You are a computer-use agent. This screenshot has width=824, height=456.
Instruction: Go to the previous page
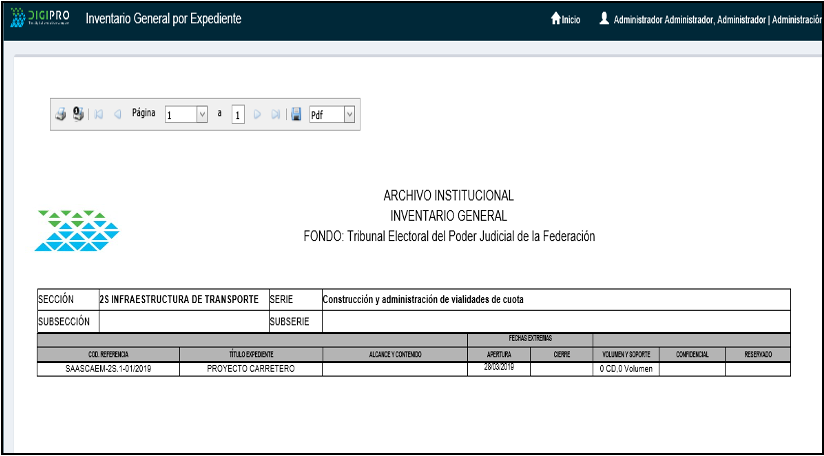point(117,115)
